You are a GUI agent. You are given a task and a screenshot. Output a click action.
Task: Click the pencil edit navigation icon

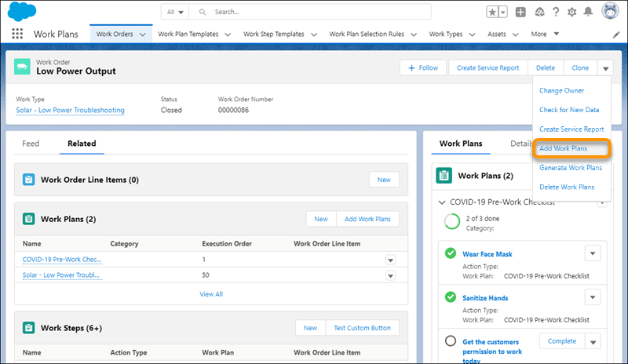616,35
